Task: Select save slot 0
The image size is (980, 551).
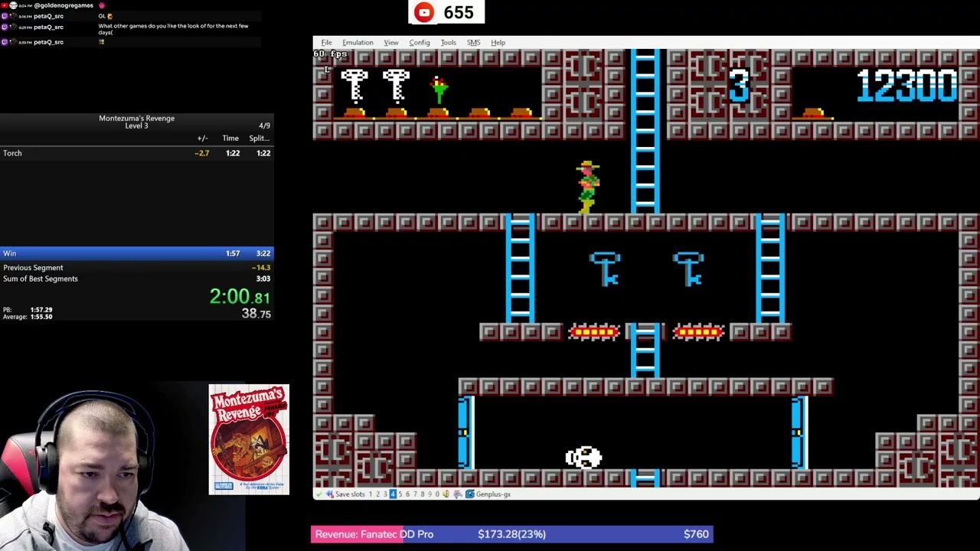Action: coord(437,494)
